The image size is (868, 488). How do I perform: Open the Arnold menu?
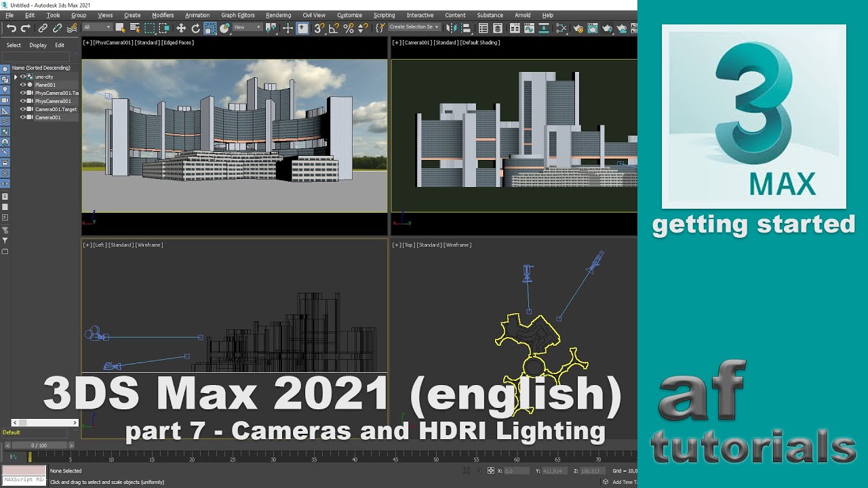click(523, 15)
